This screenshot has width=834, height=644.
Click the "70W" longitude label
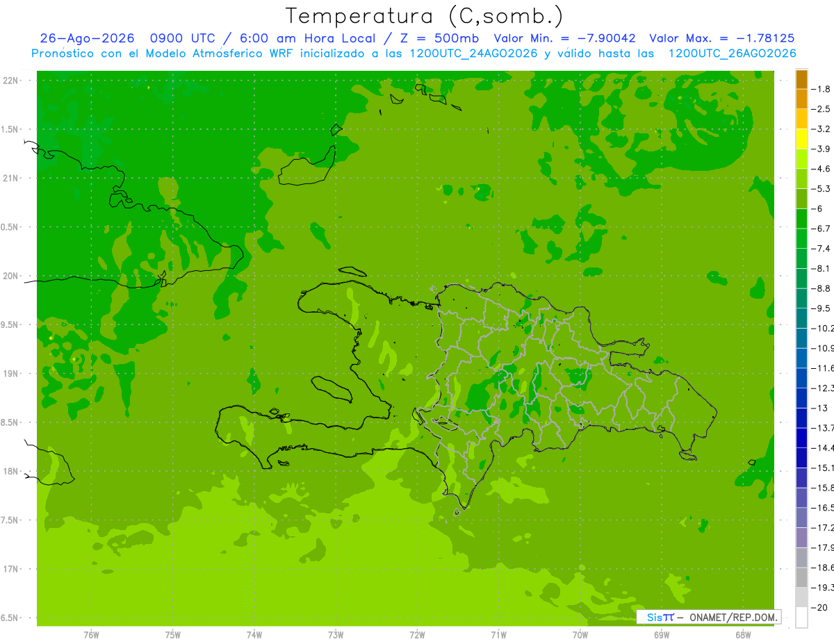tap(580, 635)
